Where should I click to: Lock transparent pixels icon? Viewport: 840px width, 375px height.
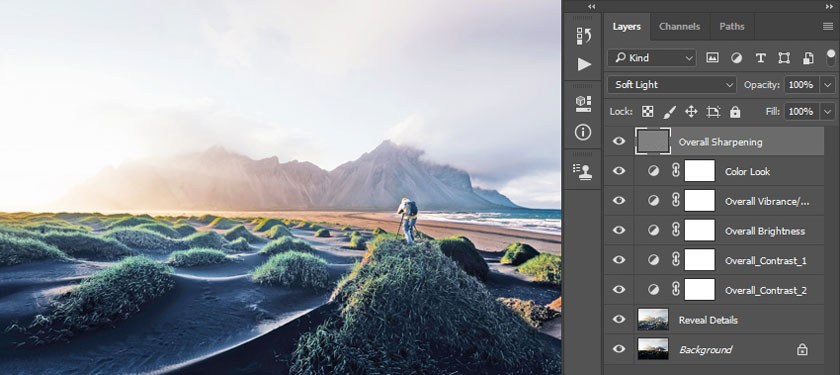[648, 111]
